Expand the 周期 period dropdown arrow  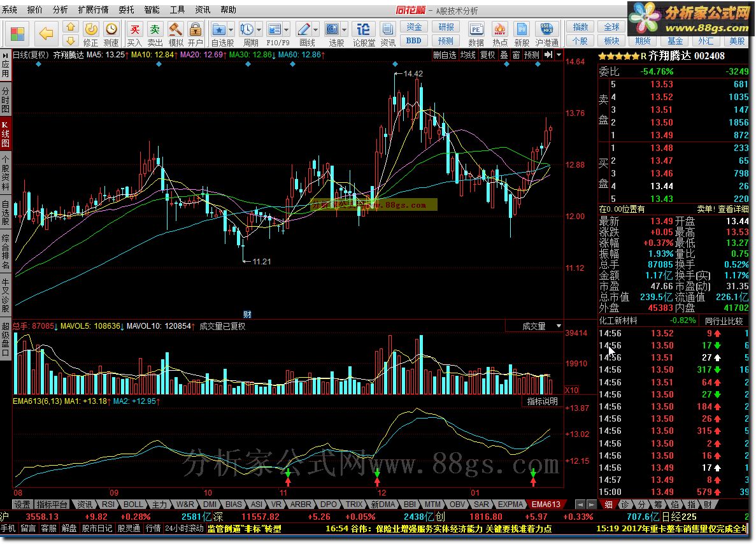click(259, 30)
